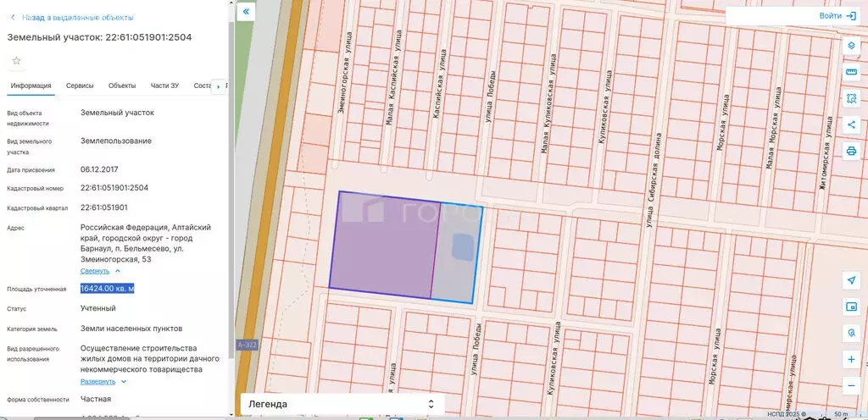The width and height of the screenshot is (868, 420).
Task: Click the share map icon
Action: point(851,124)
